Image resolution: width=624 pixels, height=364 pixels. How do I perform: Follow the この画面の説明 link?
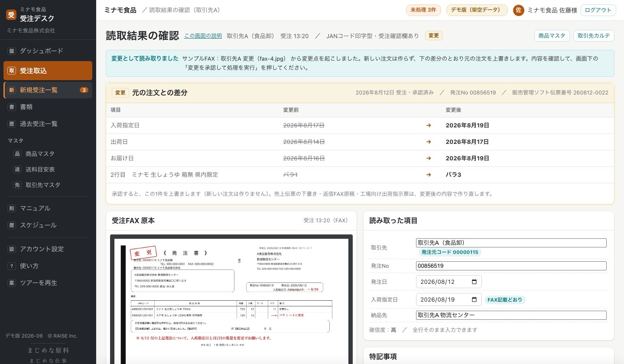[203, 36]
